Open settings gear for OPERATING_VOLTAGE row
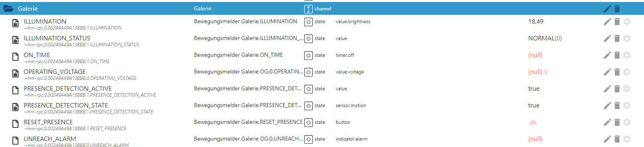The image size is (644, 147). 627,72
